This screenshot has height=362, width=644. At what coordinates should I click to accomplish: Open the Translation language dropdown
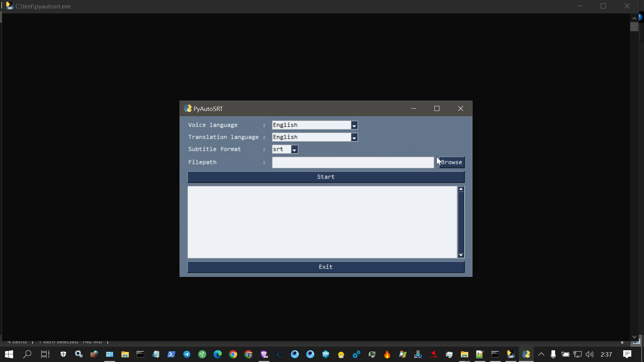(354, 137)
